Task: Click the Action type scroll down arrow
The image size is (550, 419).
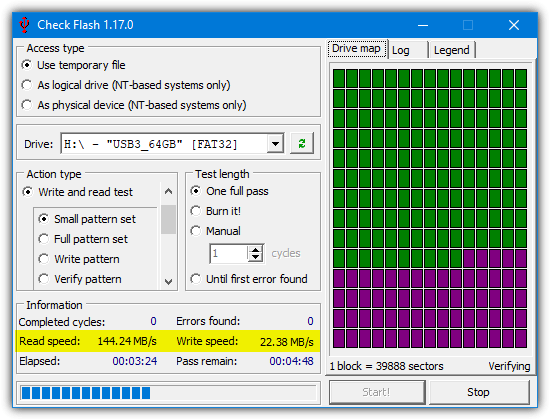Action: click(168, 282)
